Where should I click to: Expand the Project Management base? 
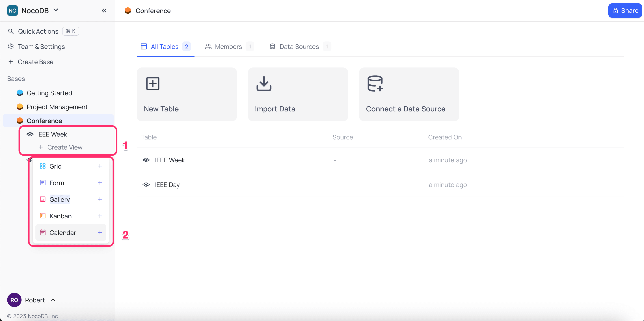click(57, 107)
